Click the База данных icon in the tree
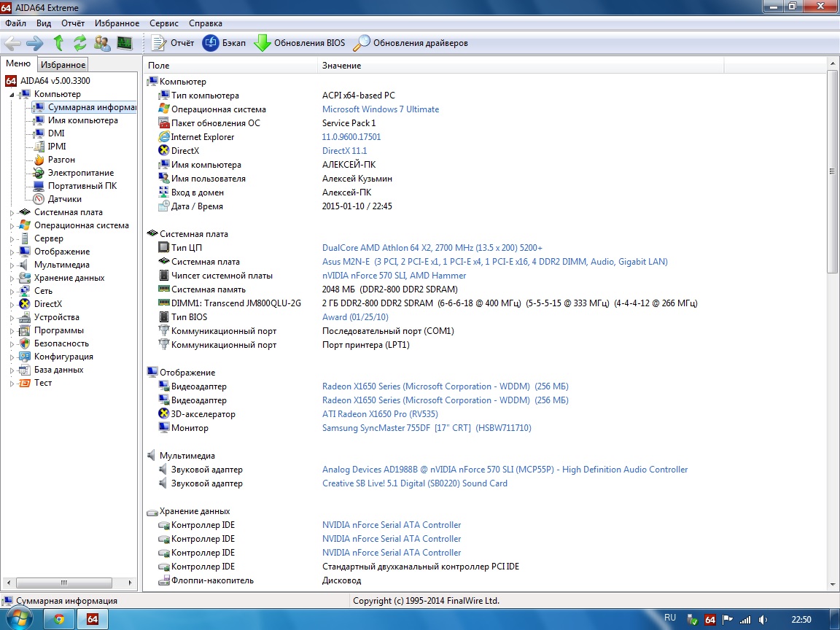 coord(25,370)
